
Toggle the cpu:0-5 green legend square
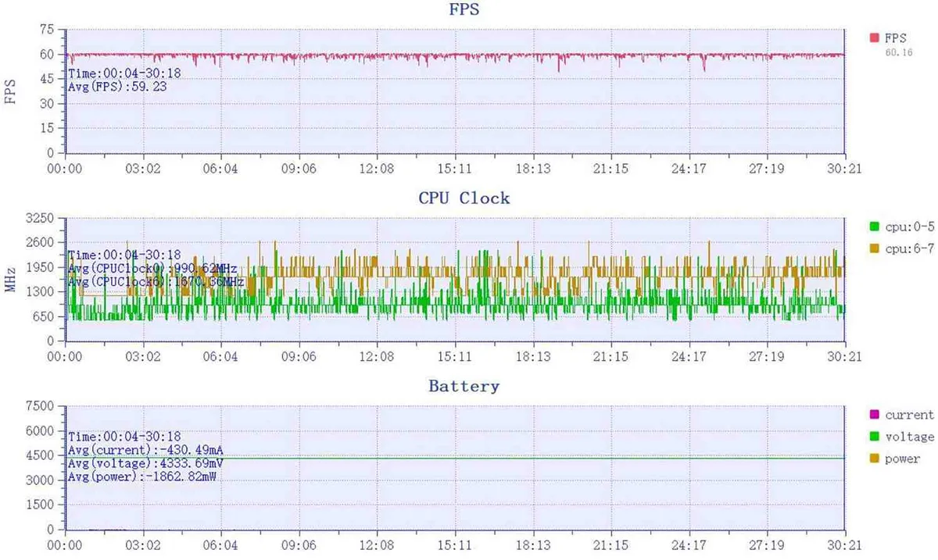pos(875,226)
